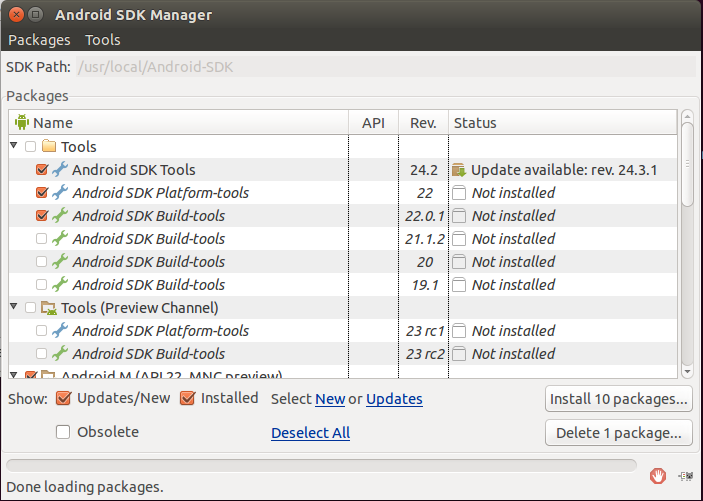Click the Delete 1 package button
The height and width of the screenshot is (501, 703).
[619, 433]
